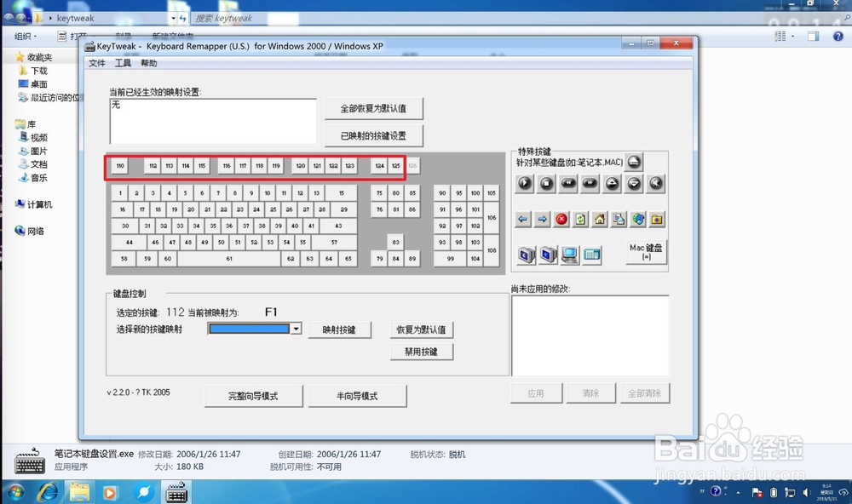Select the green Refresh page key icon
This screenshot has height=504, width=852.
click(x=580, y=220)
